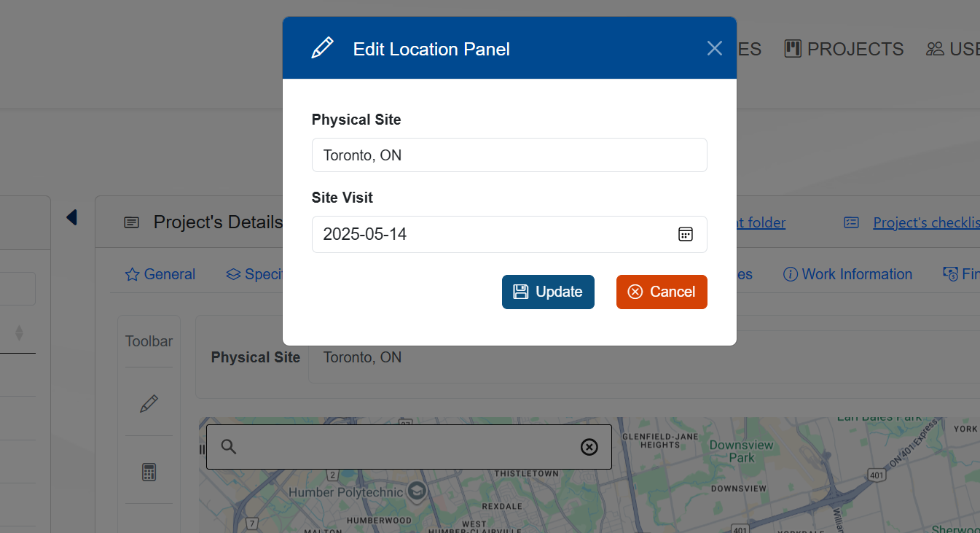Viewport: 980px width, 533px height.
Task: Open the PROJECTS menu item
Action: [844, 49]
